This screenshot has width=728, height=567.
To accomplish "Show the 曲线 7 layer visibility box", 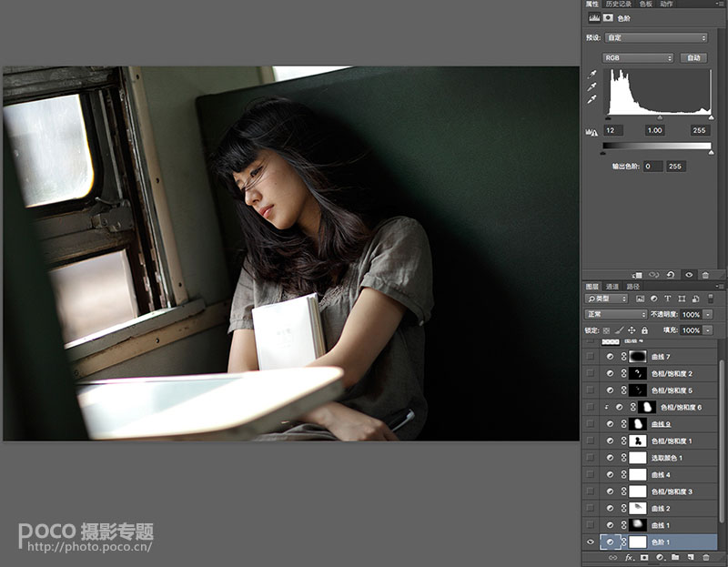I will click(591, 357).
